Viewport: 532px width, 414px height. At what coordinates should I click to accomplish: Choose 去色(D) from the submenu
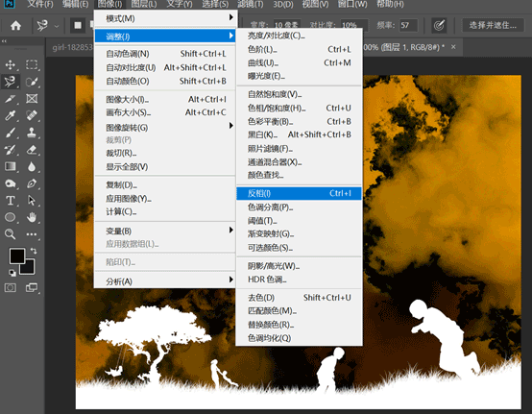click(299, 298)
